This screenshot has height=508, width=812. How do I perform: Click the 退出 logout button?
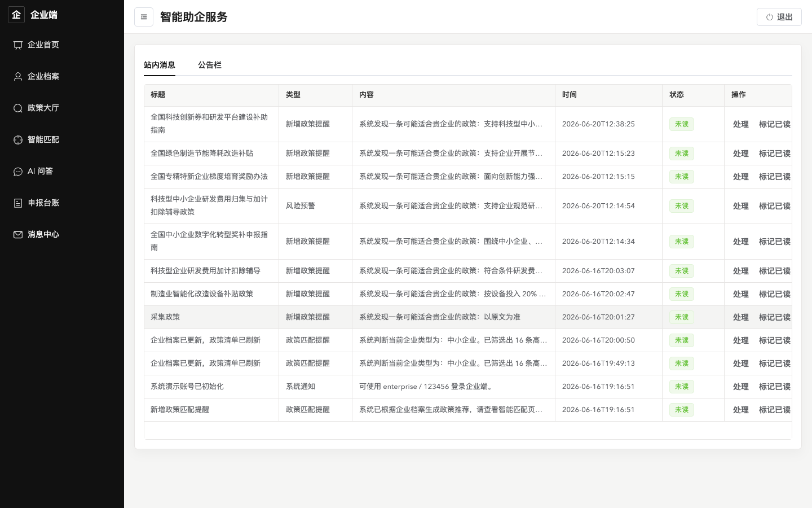pos(779,17)
